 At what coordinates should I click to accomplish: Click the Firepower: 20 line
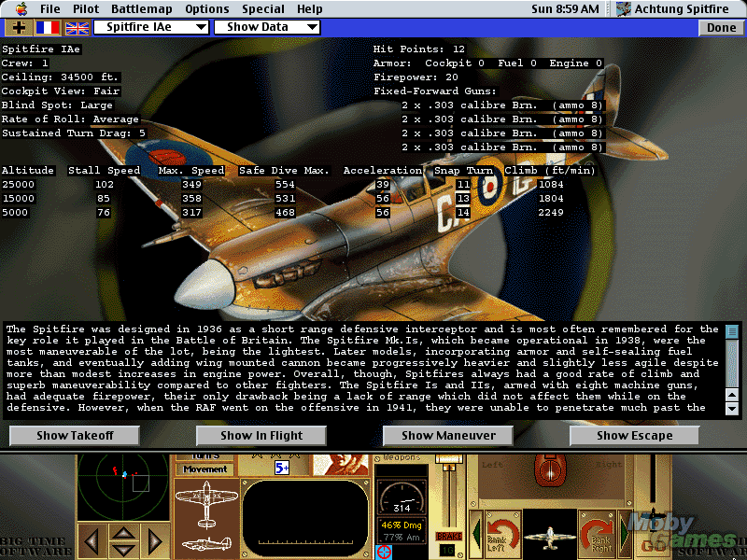pos(416,77)
